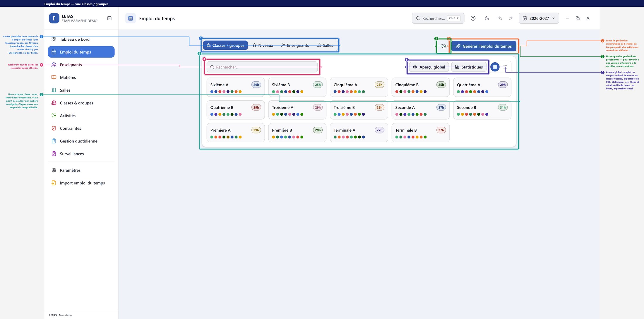The width and height of the screenshot is (644, 319).
Task: Open the Seconde B class card
Action: click(x=482, y=110)
